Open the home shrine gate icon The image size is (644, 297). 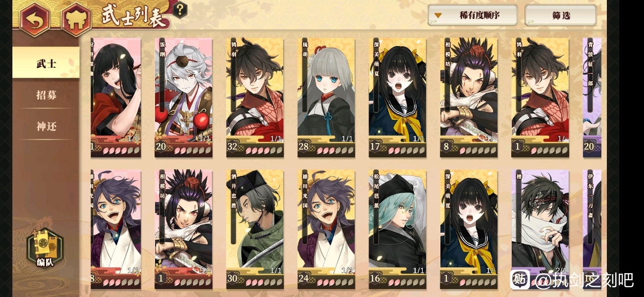(77, 19)
